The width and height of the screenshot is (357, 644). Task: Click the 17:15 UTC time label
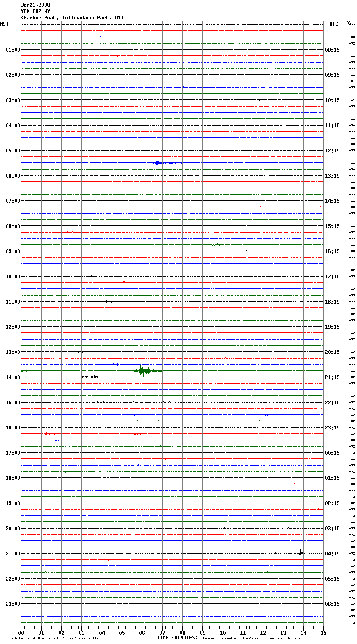point(332,277)
